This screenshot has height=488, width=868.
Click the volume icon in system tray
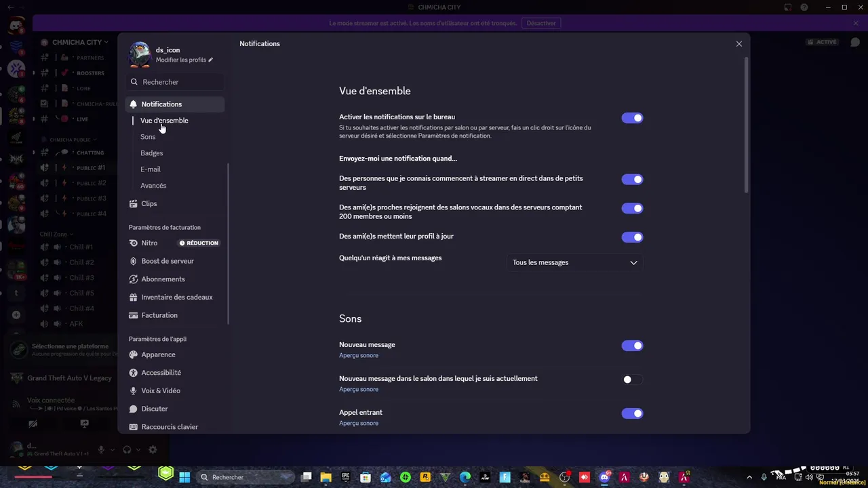[x=809, y=477]
